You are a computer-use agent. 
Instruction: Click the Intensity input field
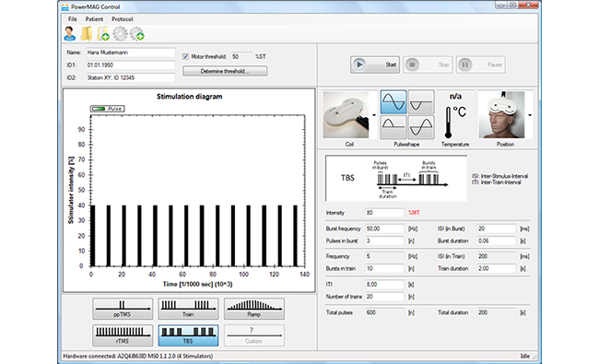pyautogui.click(x=384, y=213)
